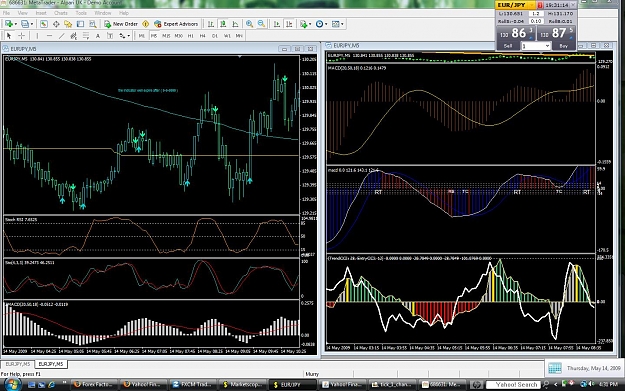Click the Zoom Out magnifier icon
625x391 pixels.
point(261,24)
